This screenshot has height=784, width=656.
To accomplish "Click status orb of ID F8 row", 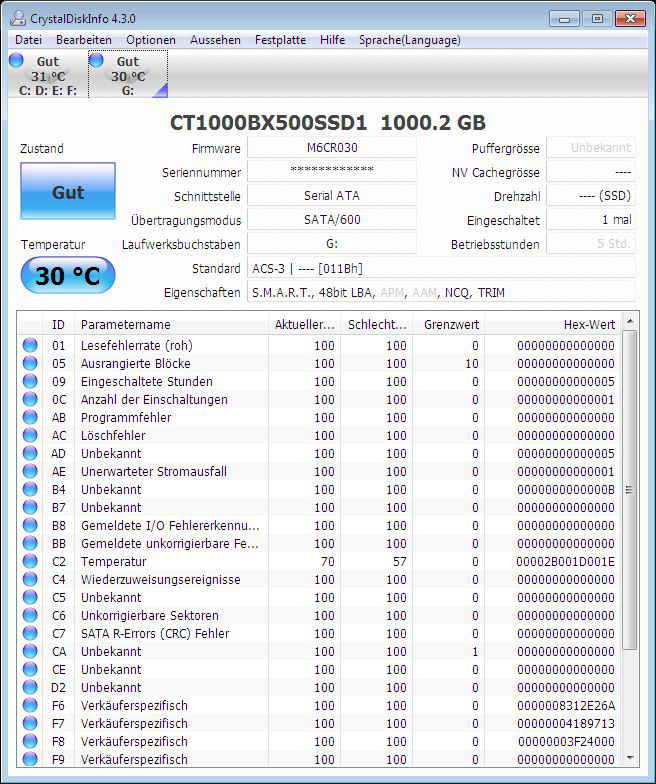I will tap(30, 741).
